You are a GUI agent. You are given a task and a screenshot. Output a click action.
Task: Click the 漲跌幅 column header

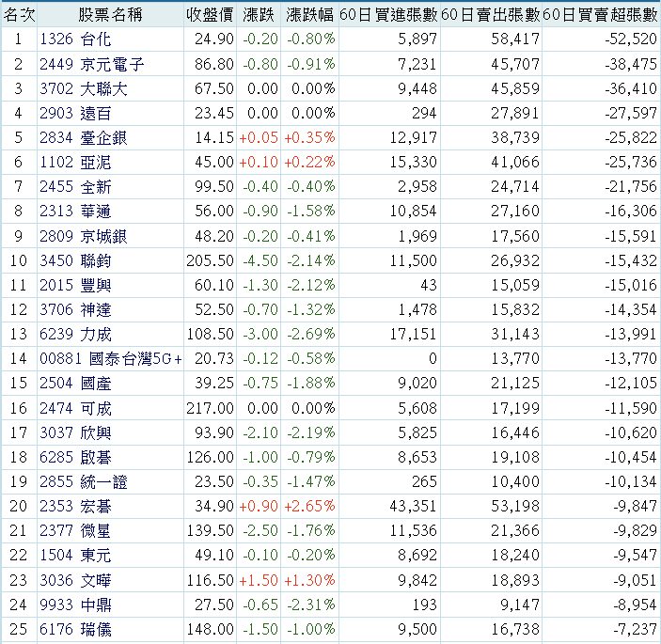(310, 15)
